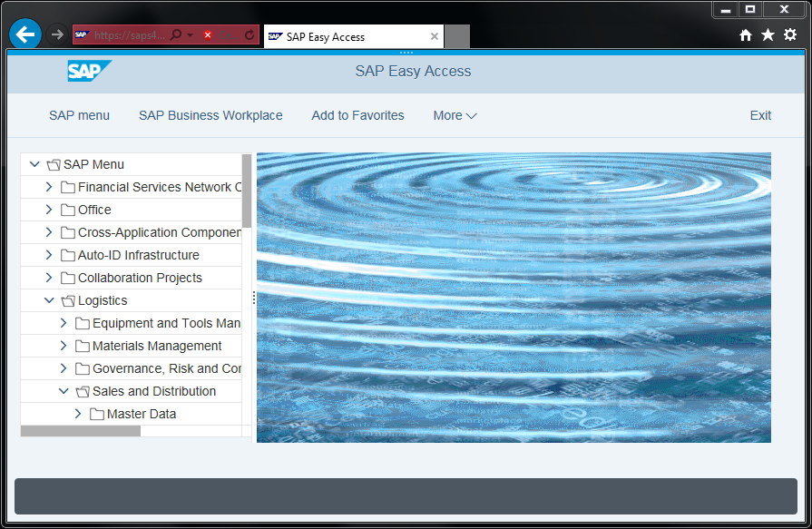Click the browser Back arrow button
The image size is (812, 529).
pyautogui.click(x=24, y=34)
